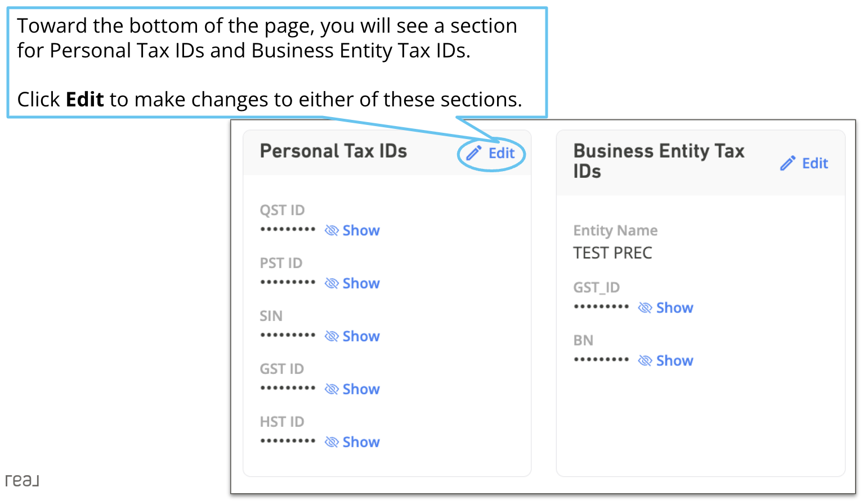Unhide the GST_ID under Business Entity Tax IDs
The image size is (868, 501).
(674, 307)
